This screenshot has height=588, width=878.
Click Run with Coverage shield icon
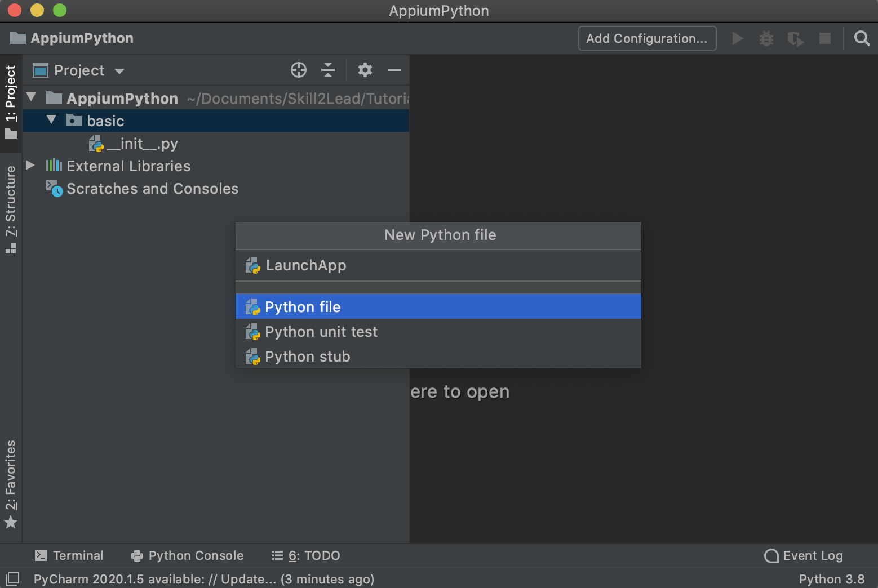pos(795,38)
